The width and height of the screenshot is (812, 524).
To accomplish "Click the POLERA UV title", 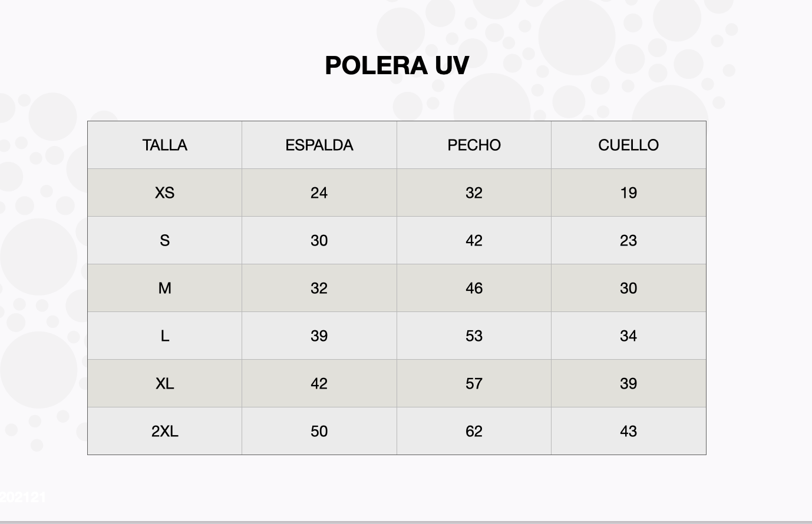I will (397, 65).
